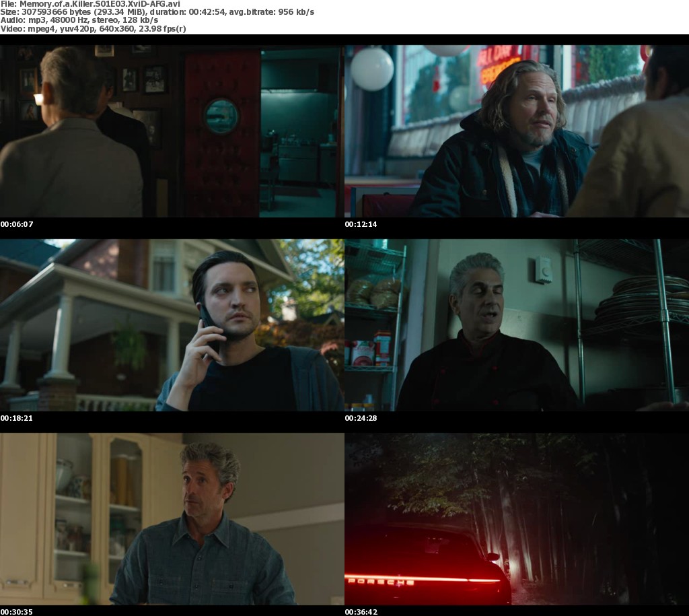Click the 00:06:07 timestamp label
The image size is (689, 616).
coord(16,224)
